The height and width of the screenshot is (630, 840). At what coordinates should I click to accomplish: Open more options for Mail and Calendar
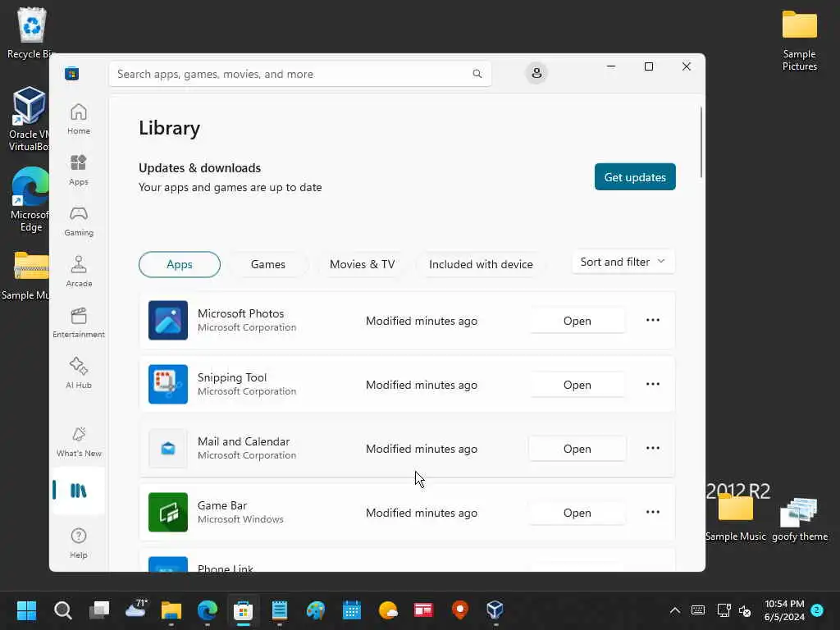pos(652,448)
